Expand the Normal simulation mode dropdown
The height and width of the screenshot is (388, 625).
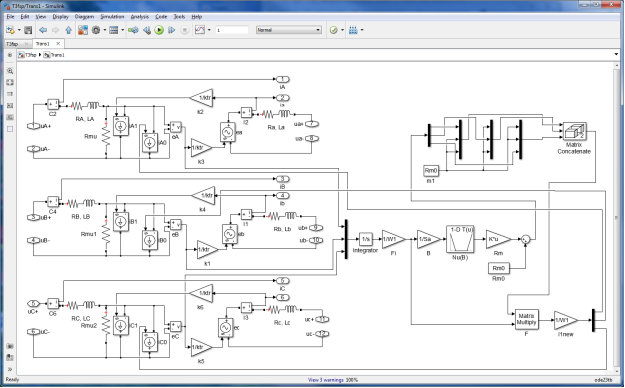[x=289, y=30]
